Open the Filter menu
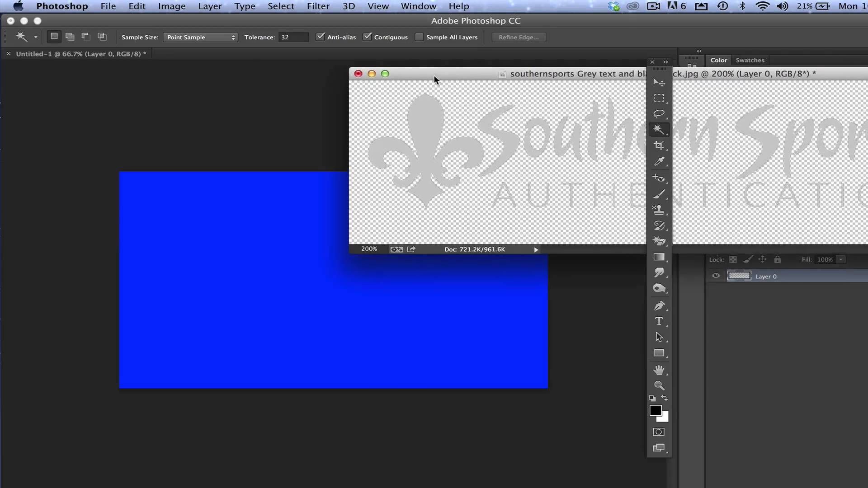 [x=318, y=6]
